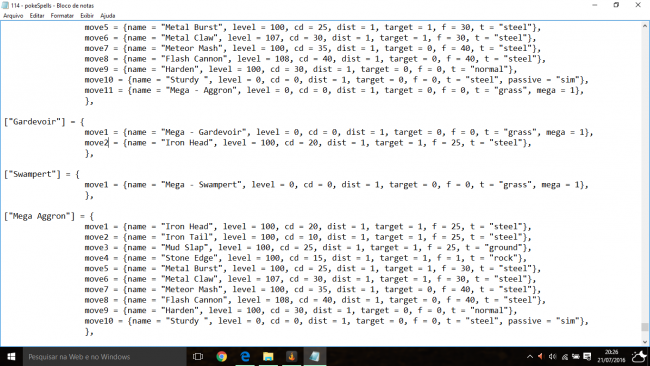The image size is (650, 366).
Task: Launch Google Chrome from taskbar
Action: pyautogui.click(x=222, y=356)
